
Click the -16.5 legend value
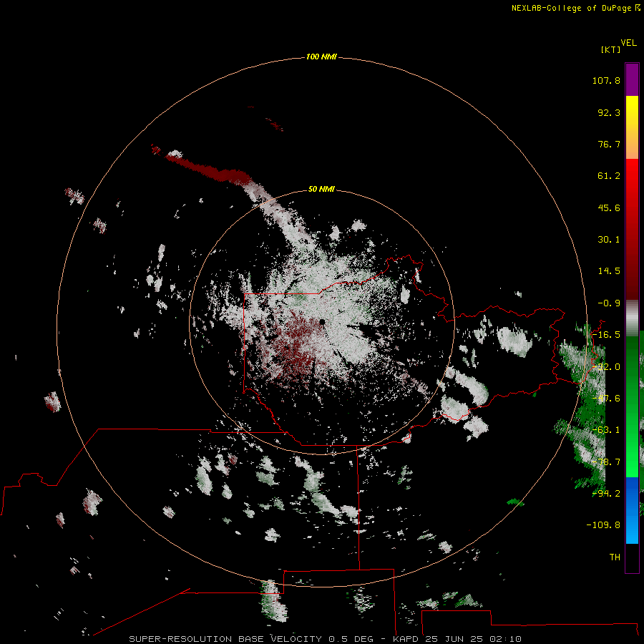point(606,335)
